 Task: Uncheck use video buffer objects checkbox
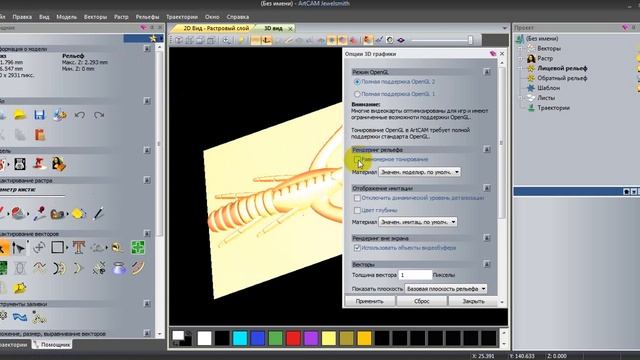tap(357, 248)
